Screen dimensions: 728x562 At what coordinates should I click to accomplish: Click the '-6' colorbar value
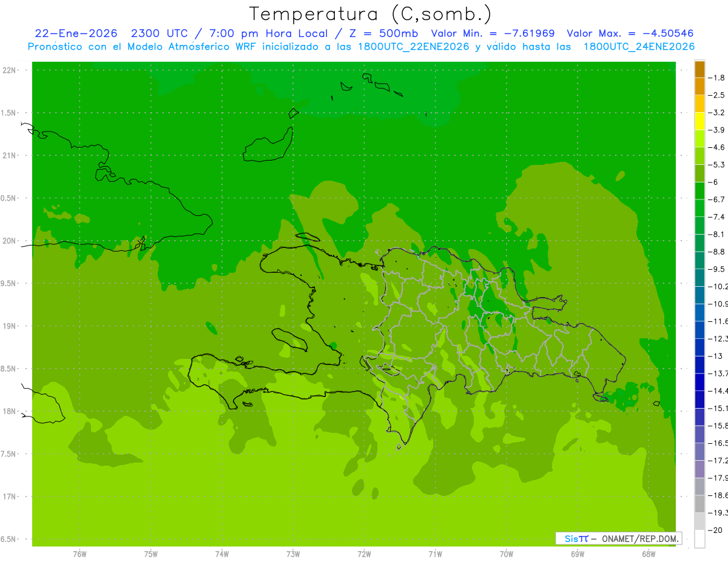pyautogui.click(x=714, y=182)
